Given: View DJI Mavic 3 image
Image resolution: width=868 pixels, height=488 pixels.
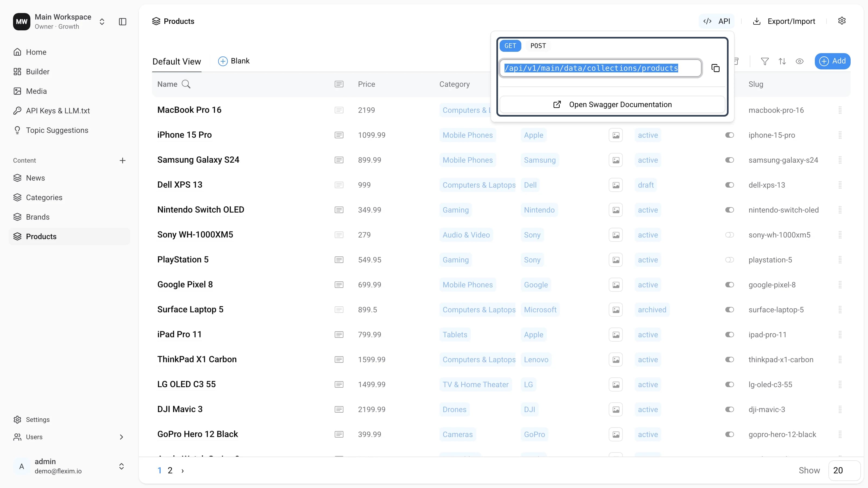Looking at the screenshot, I should coord(616,409).
